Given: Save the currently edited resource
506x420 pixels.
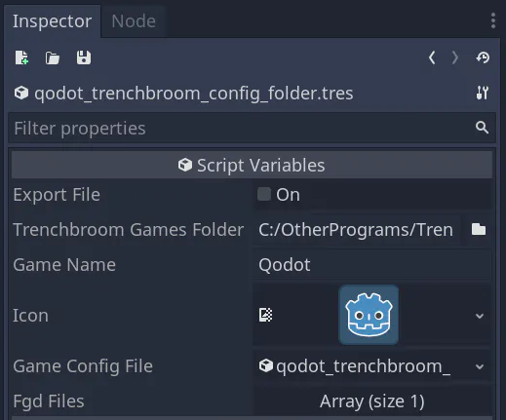Looking at the screenshot, I should pyautogui.click(x=84, y=57).
